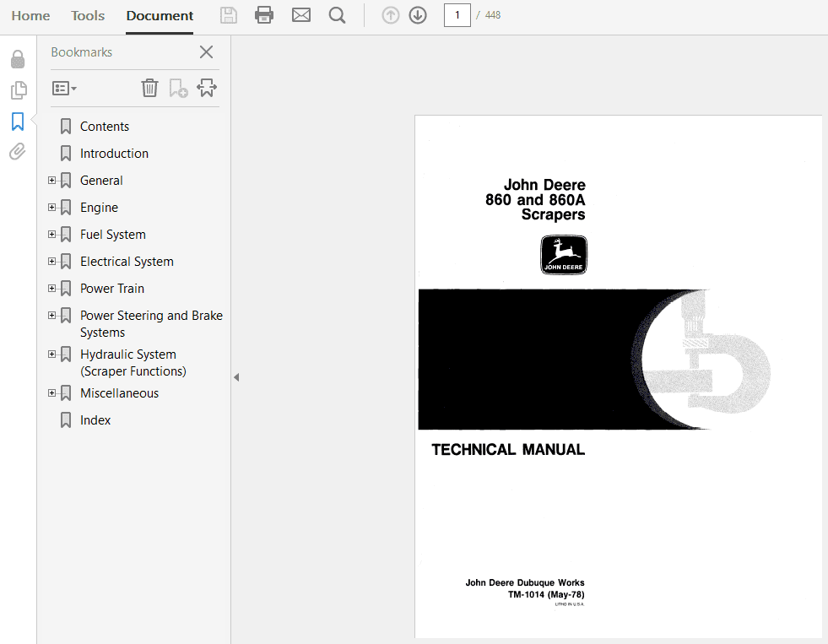Switch to the Tools tab
The height and width of the screenshot is (644, 828).
(x=88, y=16)
